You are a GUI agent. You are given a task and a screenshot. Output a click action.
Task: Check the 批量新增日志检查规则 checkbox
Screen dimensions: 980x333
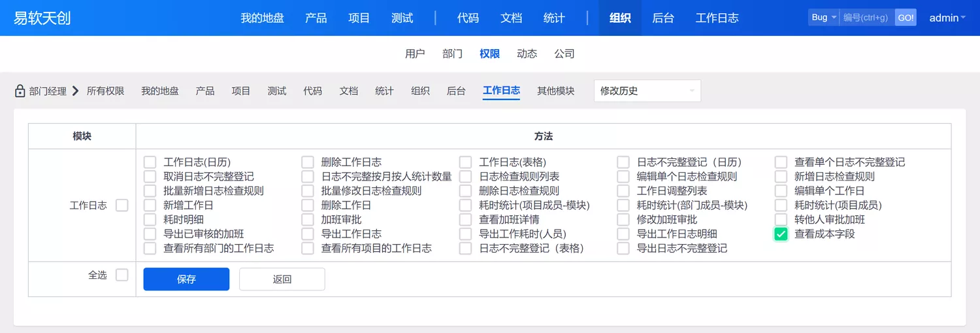pos(150,191)
